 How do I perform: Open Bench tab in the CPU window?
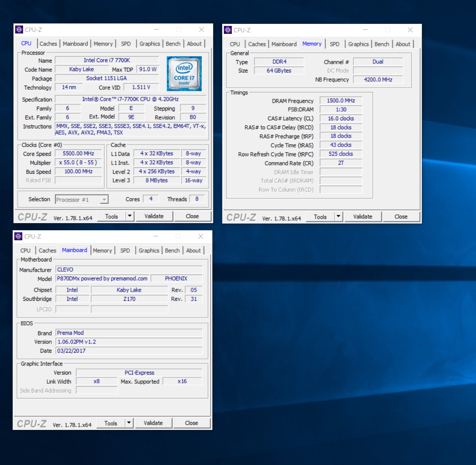click(173, 44)
